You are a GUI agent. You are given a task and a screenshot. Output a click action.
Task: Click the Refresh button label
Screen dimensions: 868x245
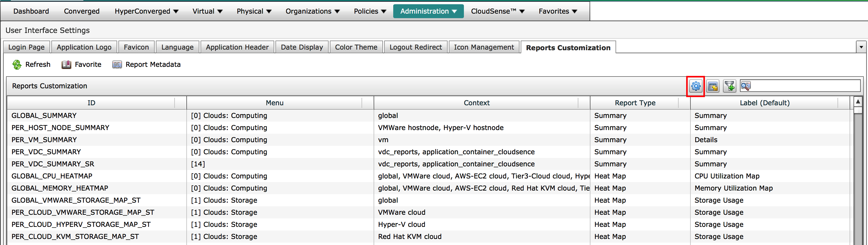(38, 64)
